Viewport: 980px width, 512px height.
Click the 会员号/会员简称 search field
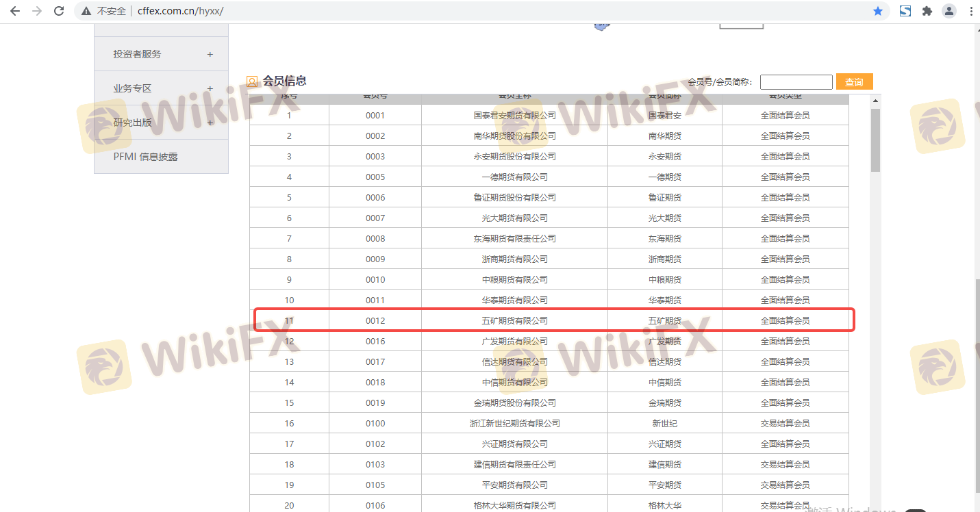click(796, 82)
